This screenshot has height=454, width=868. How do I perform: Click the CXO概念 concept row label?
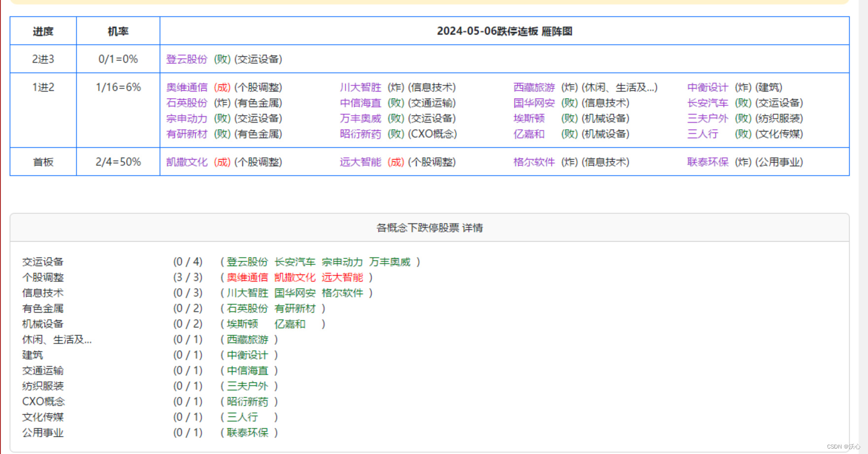point(43,402)
